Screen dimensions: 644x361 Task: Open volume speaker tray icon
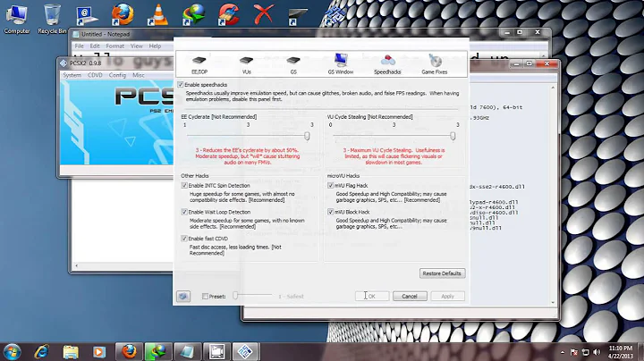click(x=597, y=352)
